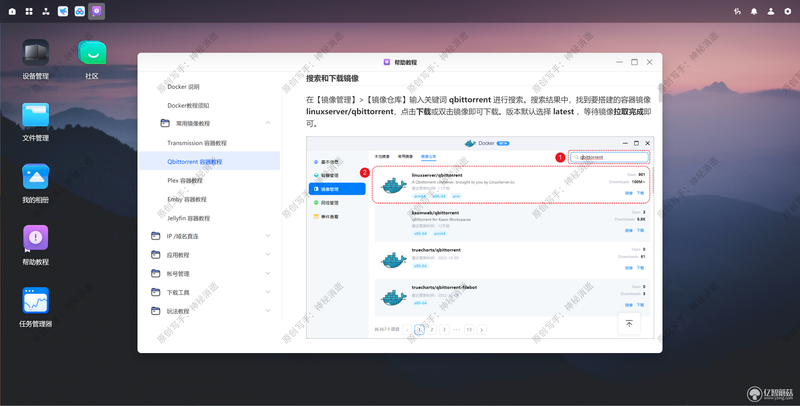Screen dimensions: 800x406
Task: Expand the 帐号管理 section chevron
Action: tap(268, 273)
